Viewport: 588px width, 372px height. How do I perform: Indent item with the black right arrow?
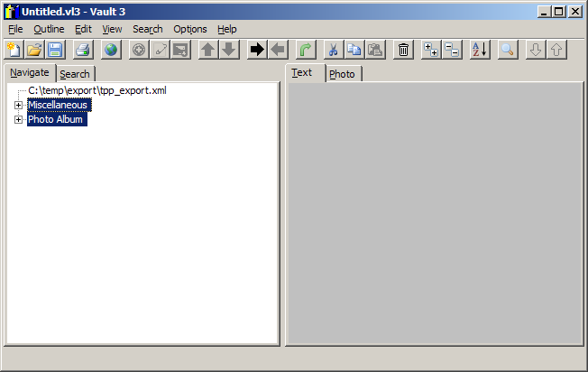(x=257, y=50)
